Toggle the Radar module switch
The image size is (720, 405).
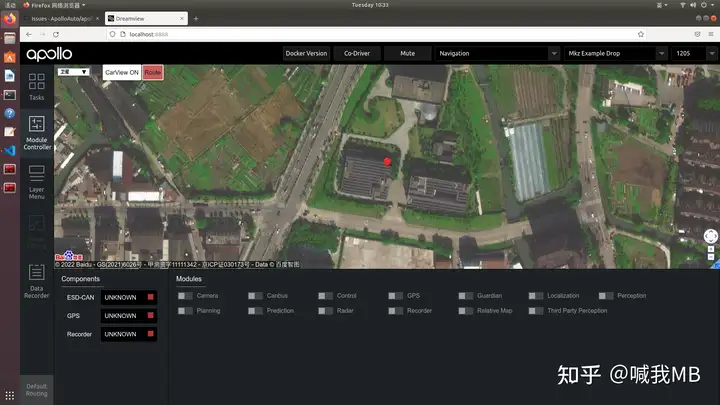coord(326,311)
